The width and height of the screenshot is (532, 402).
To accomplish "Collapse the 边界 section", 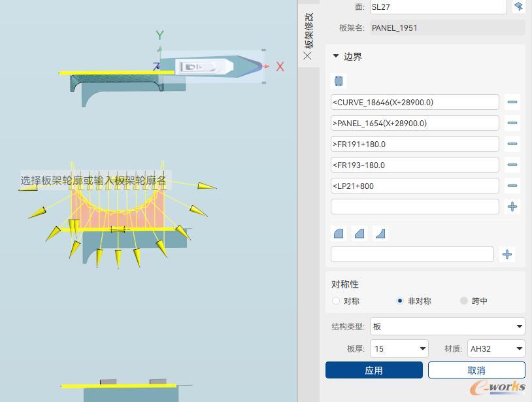I will 336,56.
